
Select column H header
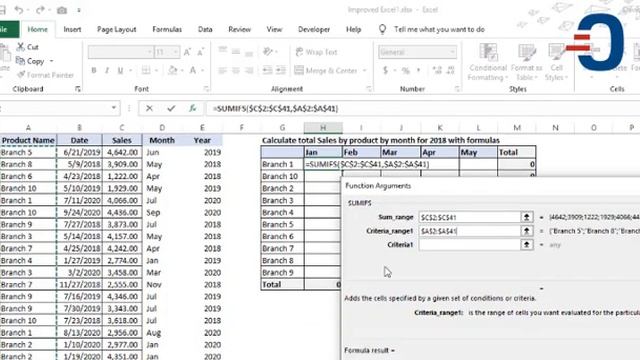pyautogui.click(x=323, y=128)
